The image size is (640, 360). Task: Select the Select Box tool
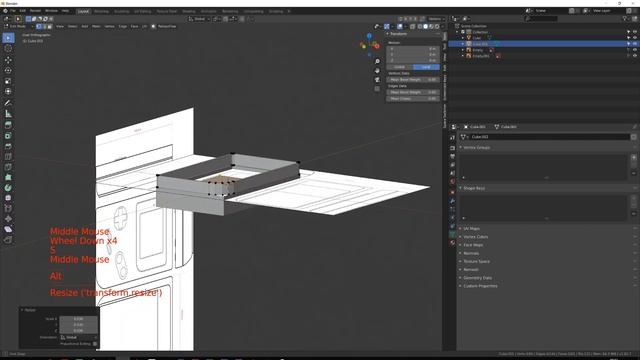[x=8, y=38]
